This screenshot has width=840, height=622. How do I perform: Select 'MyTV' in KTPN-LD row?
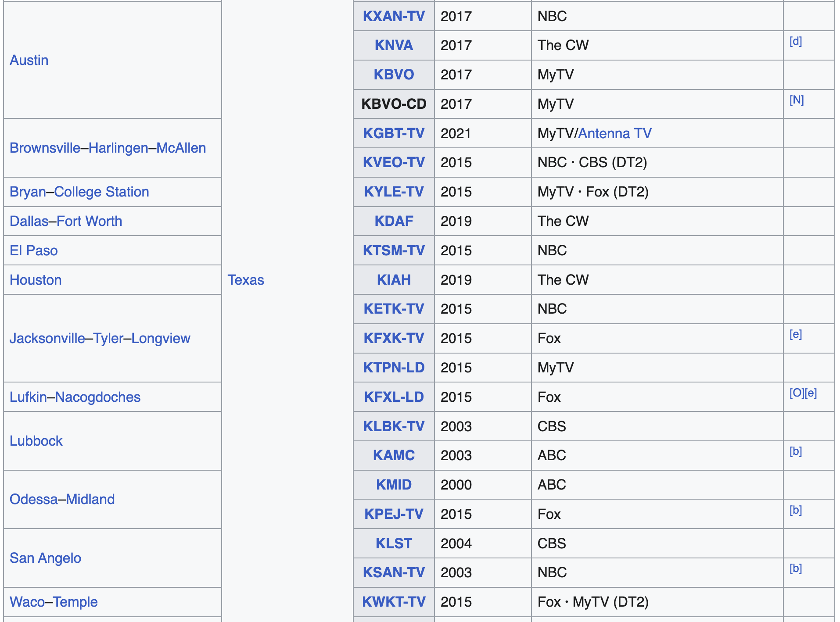pos(556,368)
